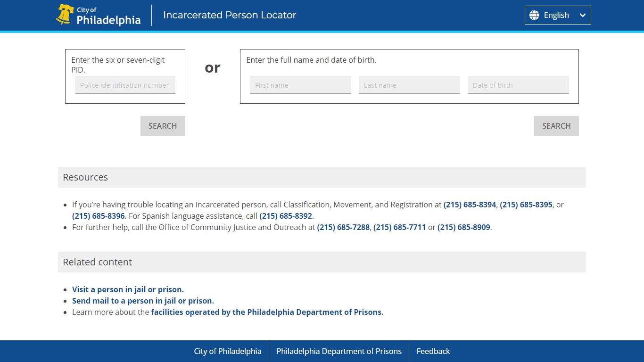The width and height of the screenshot is (644, 362).
Task: Open City of Philadelphia footer link
Action: coord(228,351)
